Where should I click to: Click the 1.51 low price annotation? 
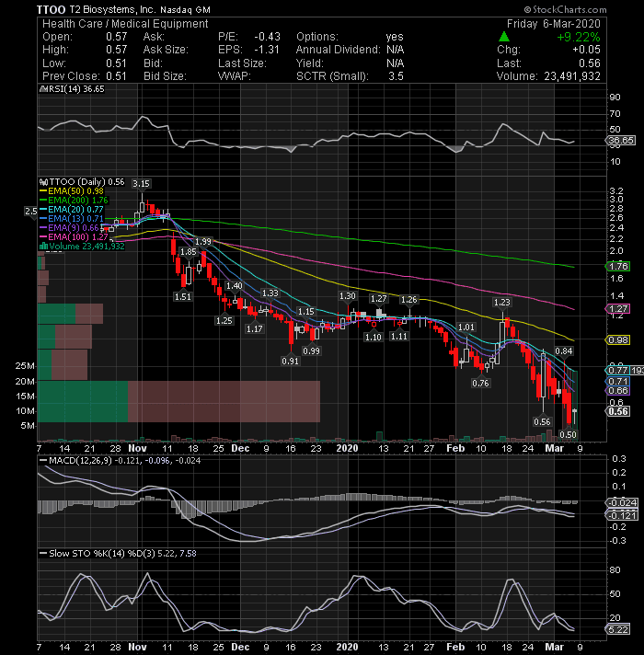(x=183, y=297)
